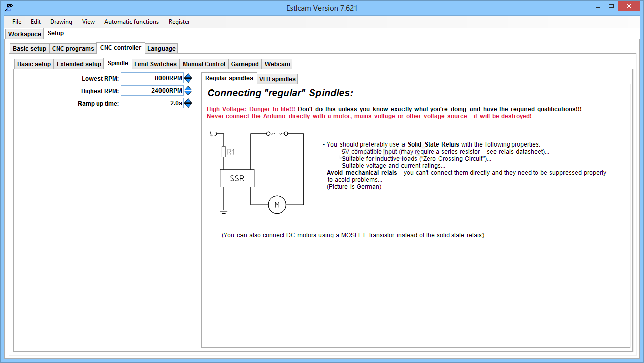
Task: Decrease Lowest RPM with the down arrow
Action: pyautogui.click(x=188, y=81)
